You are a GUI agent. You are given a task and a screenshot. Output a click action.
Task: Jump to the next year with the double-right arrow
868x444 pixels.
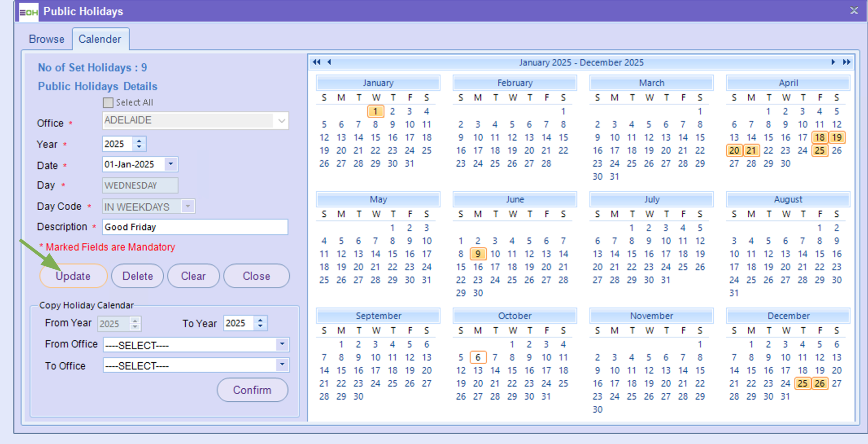click(x=846, y=62)
